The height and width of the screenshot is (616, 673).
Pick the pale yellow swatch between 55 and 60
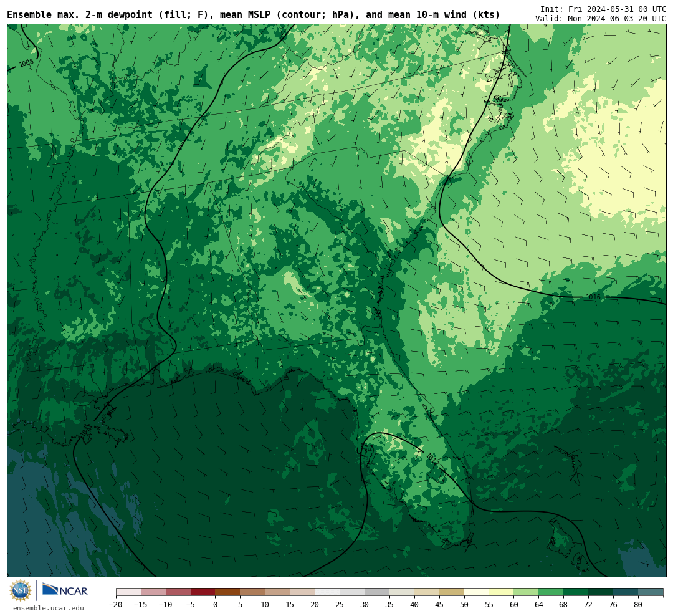click(502, 592)
